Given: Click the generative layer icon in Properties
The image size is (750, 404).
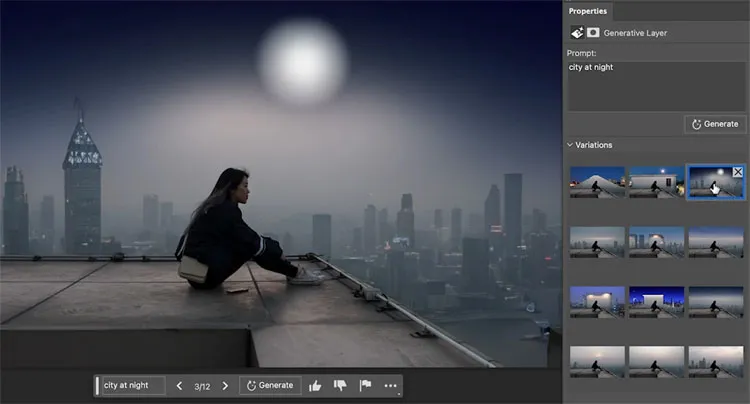Looking at the screenshot, I should click(578, 32).
